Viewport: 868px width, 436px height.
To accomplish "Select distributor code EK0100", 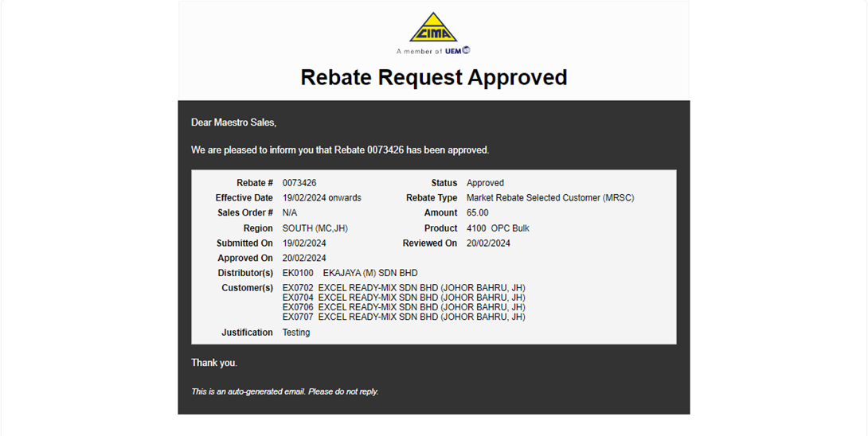I will (298, 273).
